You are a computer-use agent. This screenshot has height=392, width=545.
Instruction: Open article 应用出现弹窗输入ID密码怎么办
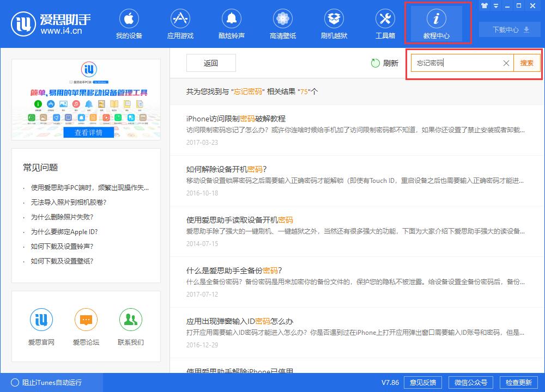[239, 322]
